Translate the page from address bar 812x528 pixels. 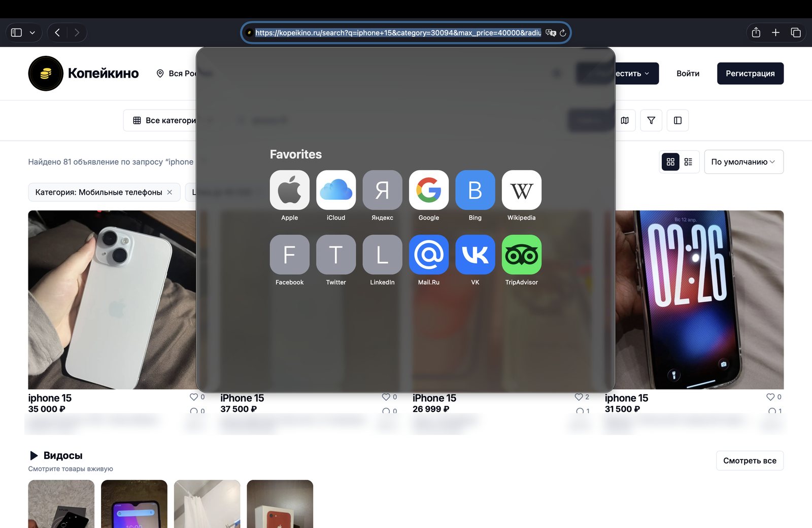(x=551, y=33)
